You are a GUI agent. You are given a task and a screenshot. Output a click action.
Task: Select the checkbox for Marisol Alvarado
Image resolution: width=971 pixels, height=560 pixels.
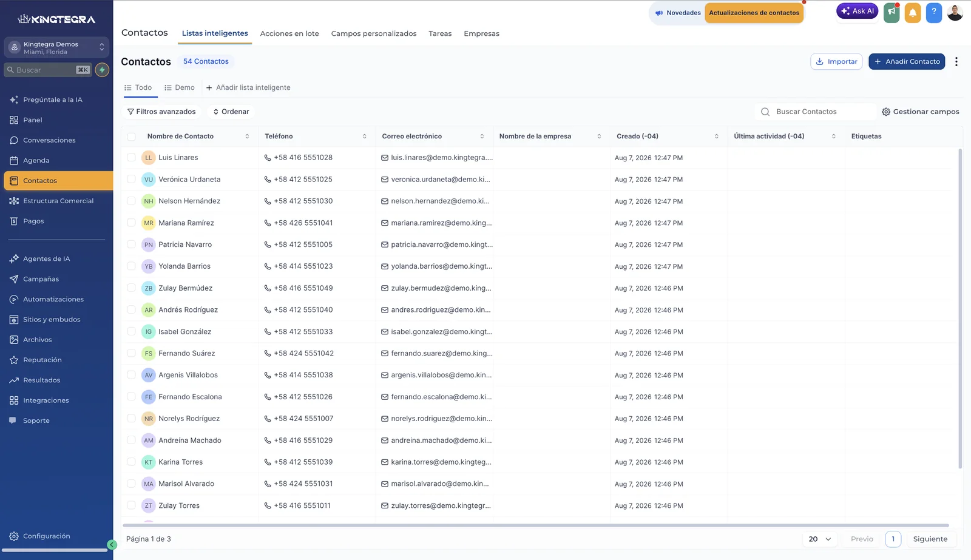(131, 484)
